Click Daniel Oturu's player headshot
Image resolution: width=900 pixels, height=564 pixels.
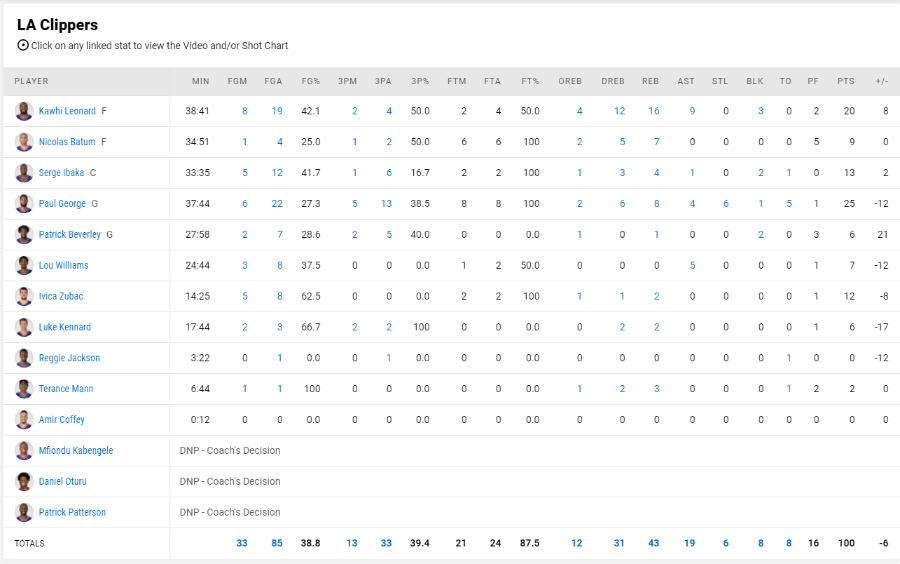click(24, 481)
